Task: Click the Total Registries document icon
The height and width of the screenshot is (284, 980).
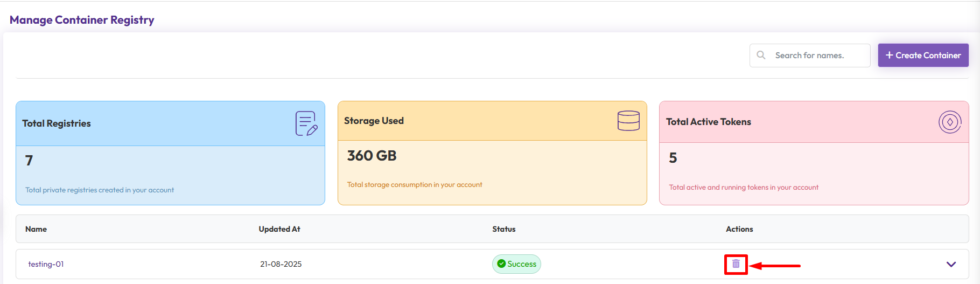Action: [x=306, y=123]
